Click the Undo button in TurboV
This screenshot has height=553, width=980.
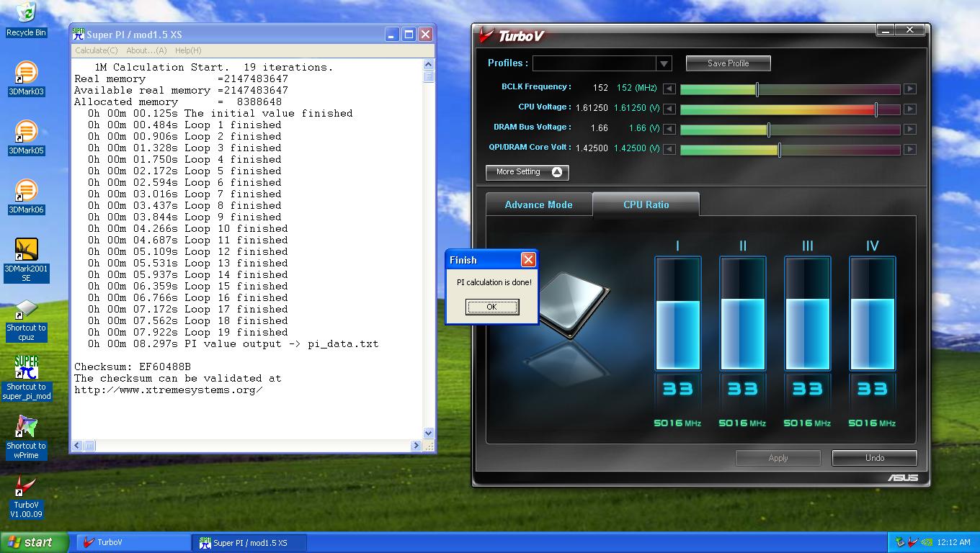point(874,458)
